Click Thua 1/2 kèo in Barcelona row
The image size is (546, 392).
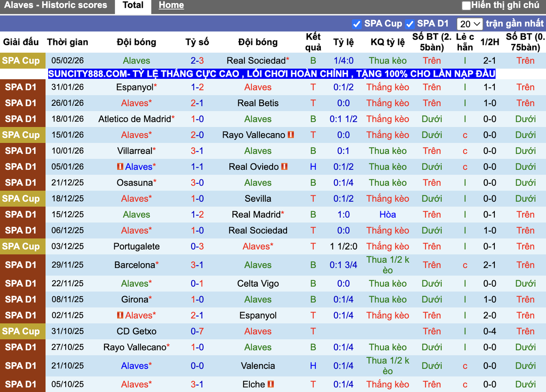pos(388,265)
